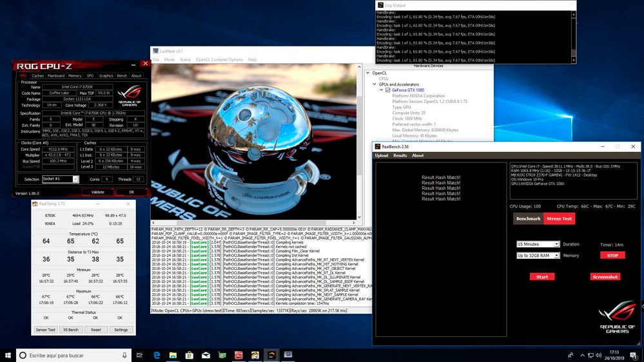Open the Scene menu in LuxMark
This screenshot has width=644, height=362.
point(185,59)
